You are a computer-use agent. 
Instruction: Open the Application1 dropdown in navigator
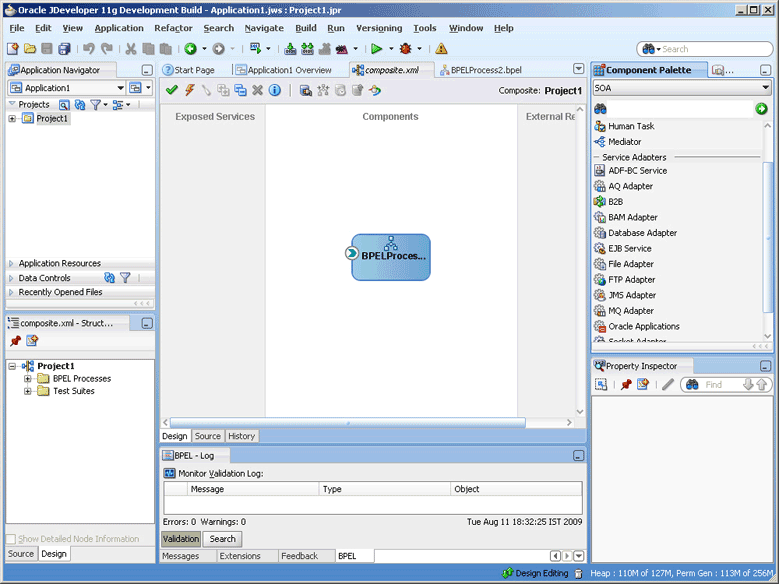tap(120, 88)
